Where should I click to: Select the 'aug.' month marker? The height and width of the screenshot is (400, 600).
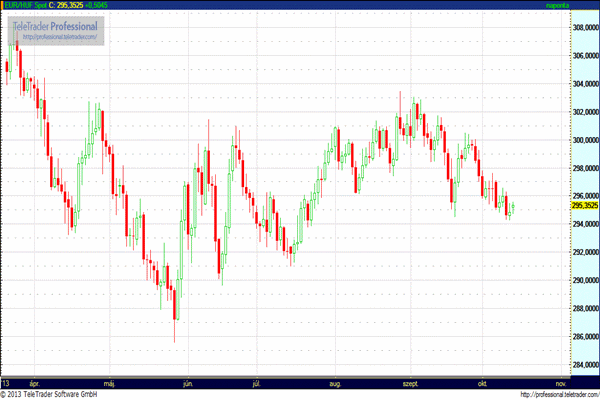335,383
